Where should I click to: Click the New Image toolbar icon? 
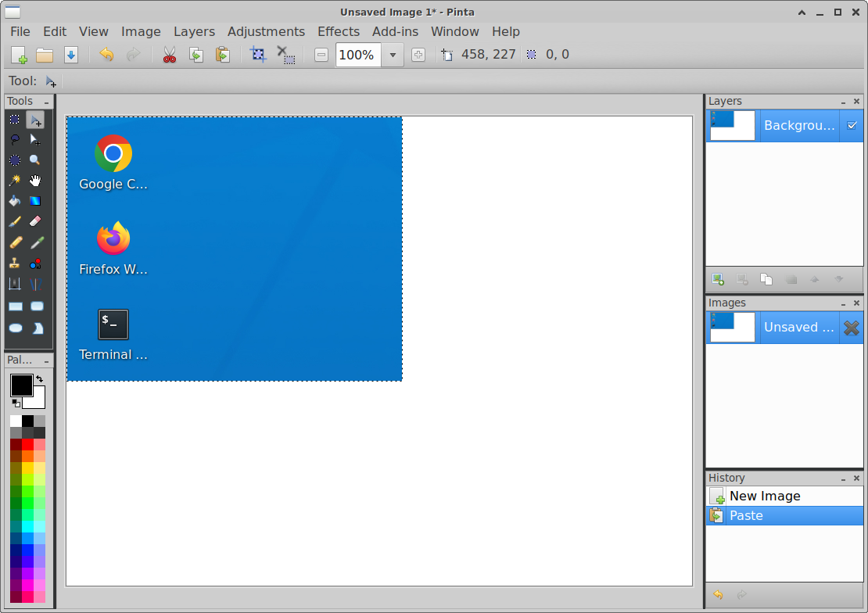(x=19, y=54)
